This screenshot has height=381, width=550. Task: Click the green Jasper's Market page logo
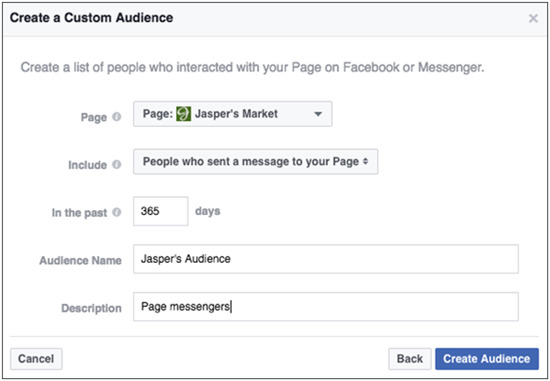pyautogui.click(x=183, y=114)
